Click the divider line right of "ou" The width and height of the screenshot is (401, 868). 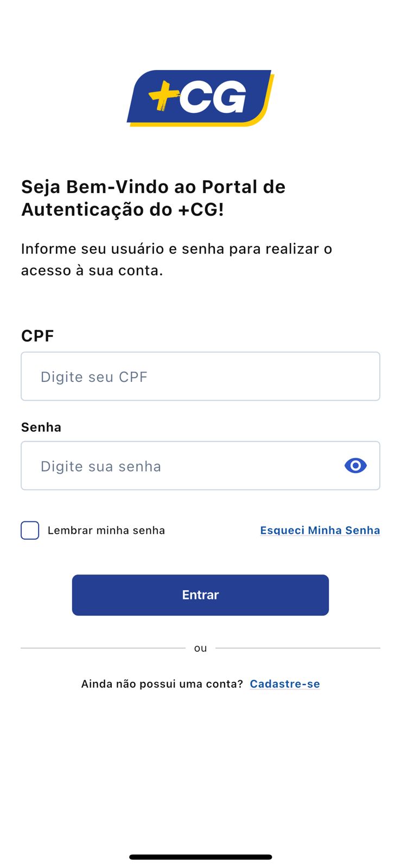(x=297, y=648)
